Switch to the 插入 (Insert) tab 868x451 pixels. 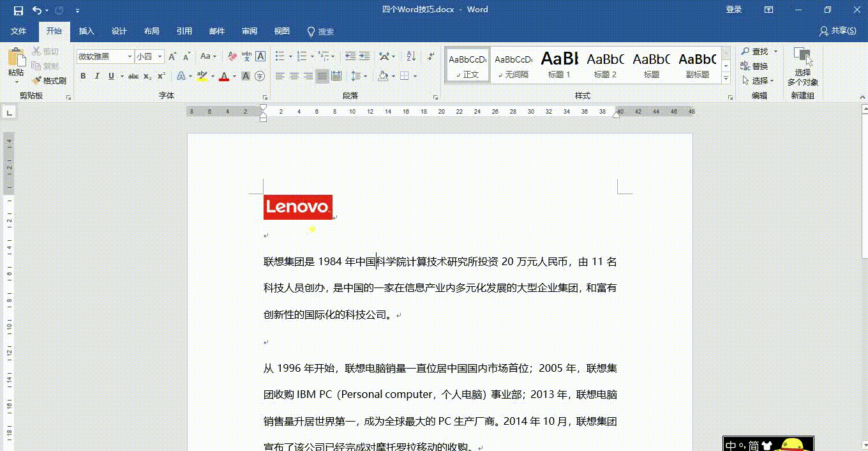(86, 31)
